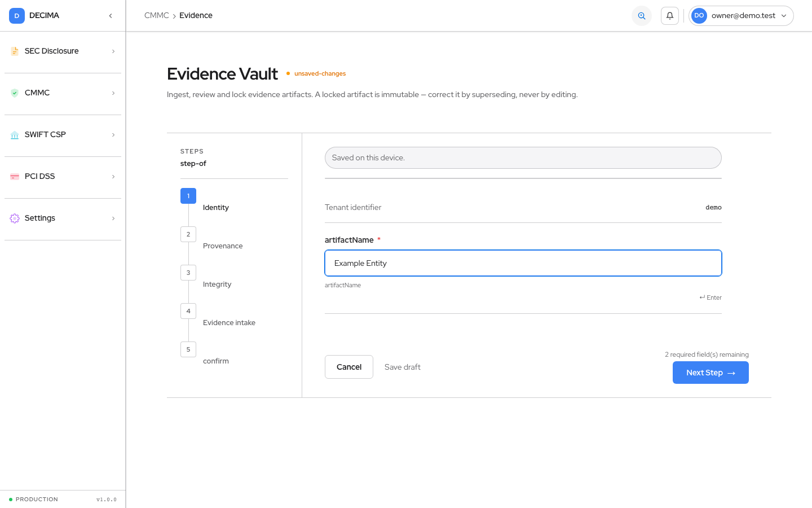Click the SEC Disclosure document icon
The width and height of the screenshot is (812, 508).
point(15,51)
